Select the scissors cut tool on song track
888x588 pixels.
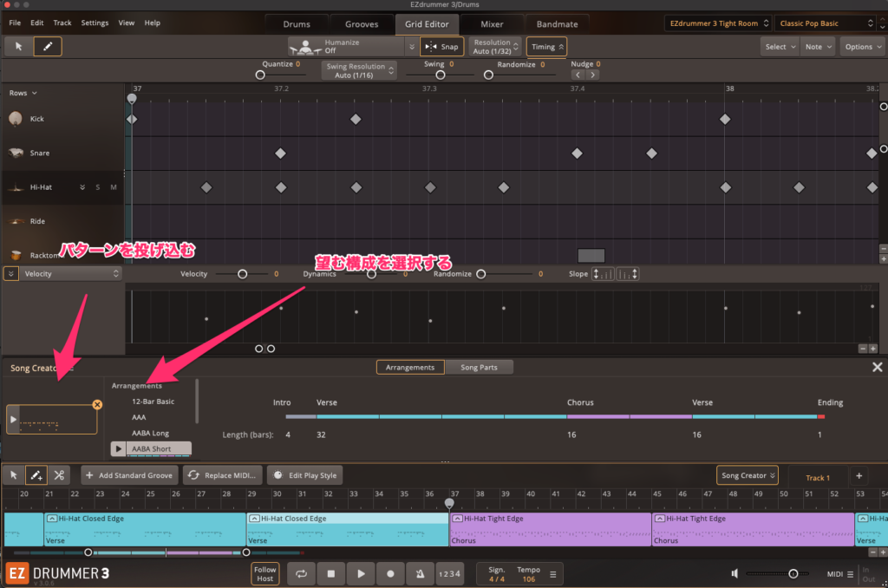59,475
